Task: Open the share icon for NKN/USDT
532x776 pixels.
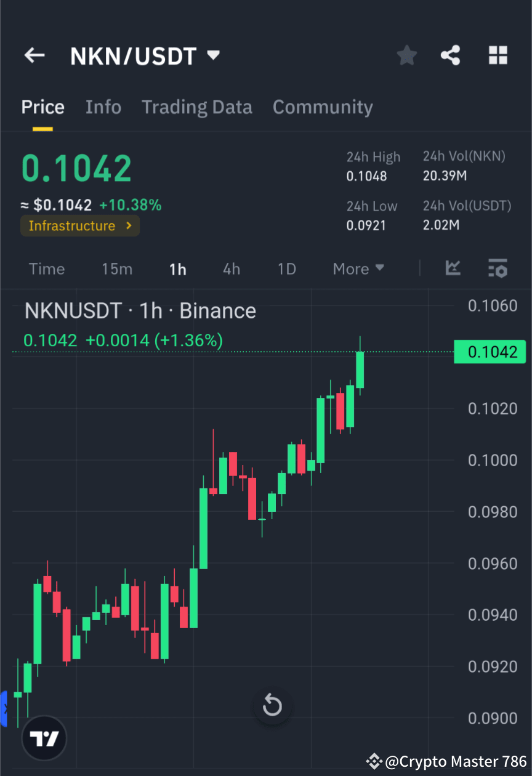Action: coord(451,55)
